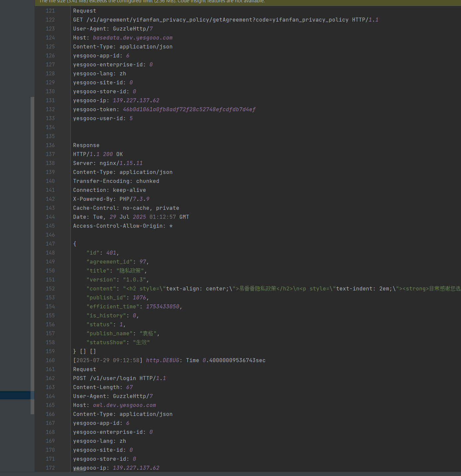The height and width of the screenshot is (476, 461).
Task: Click 'Content-Type: application/json' on line 166
Action: (x=123, y=414)
